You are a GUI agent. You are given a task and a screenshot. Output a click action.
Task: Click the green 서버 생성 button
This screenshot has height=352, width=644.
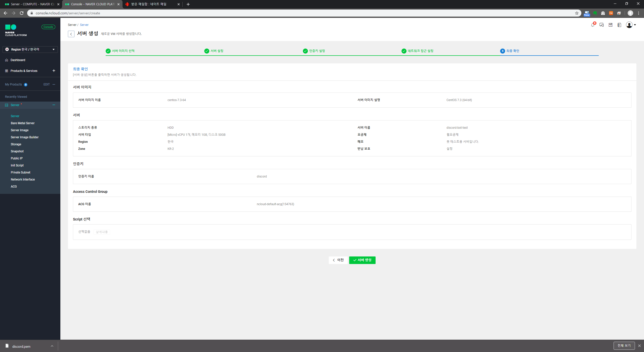pyautogui.click(x=362, y=260)
